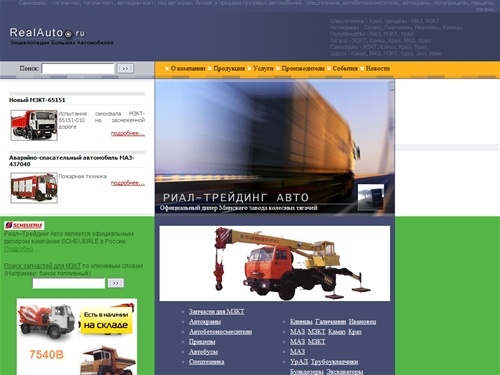Click the БелАЗ mining dump truck image
Image resolution: width=500 pixels, height=375 pixels.
(x=109, y=361)
